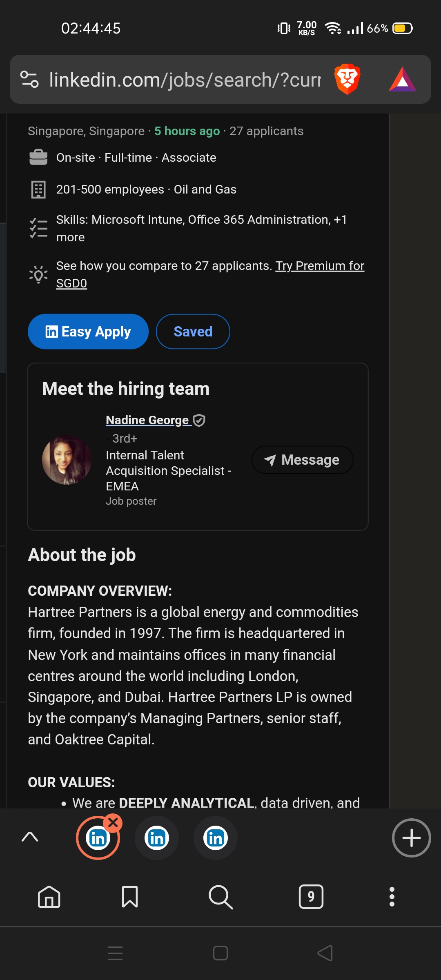
Task: Open site settings icon in address bar
Action: coord(29,79)
